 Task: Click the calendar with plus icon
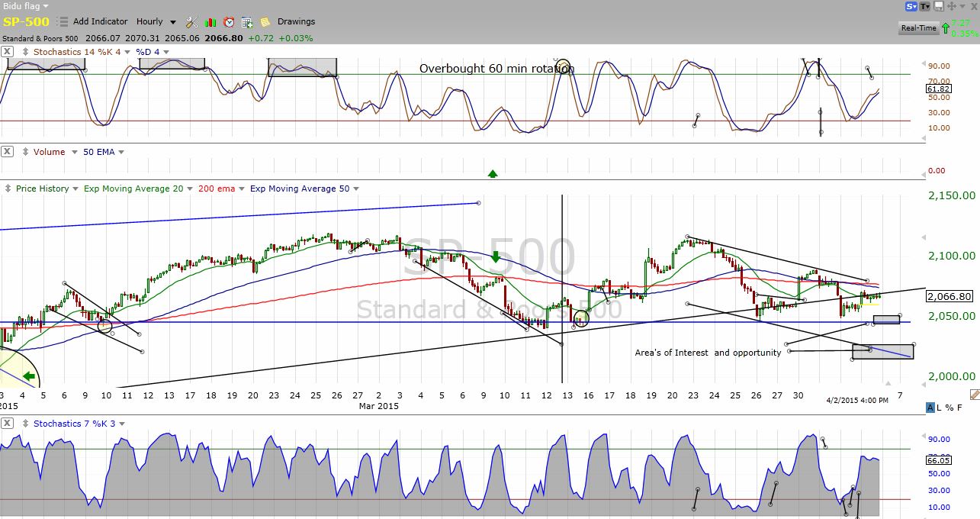pos(247,22)
